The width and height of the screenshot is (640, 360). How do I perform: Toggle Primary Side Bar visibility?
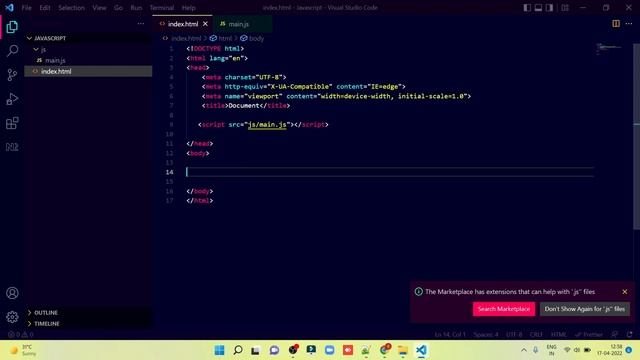[527, 7]
